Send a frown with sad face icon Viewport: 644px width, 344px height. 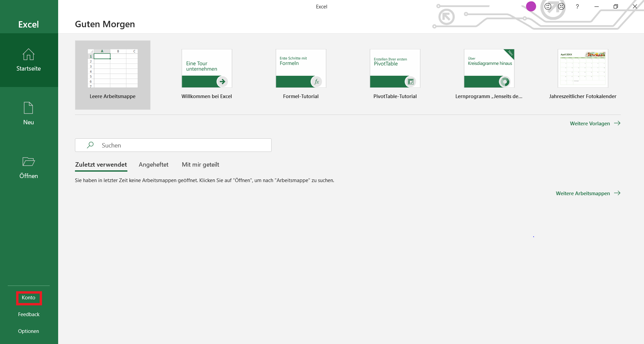pyautogui.click(x=561, y=6)
